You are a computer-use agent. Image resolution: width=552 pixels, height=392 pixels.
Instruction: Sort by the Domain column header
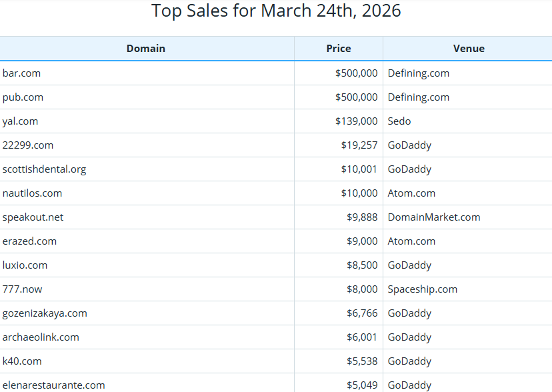pyautogui.click(x=146, y=48)
